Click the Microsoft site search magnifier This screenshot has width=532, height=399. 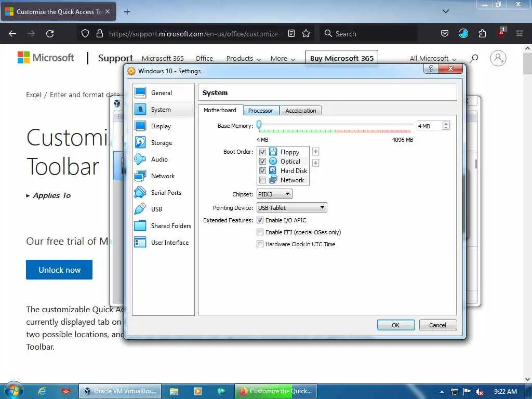(474, 58)
